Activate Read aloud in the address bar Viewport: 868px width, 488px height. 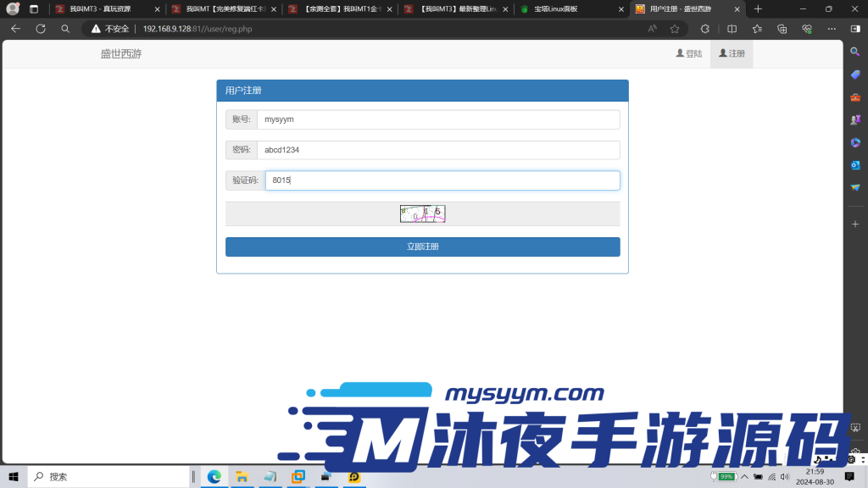click(653, 28)
